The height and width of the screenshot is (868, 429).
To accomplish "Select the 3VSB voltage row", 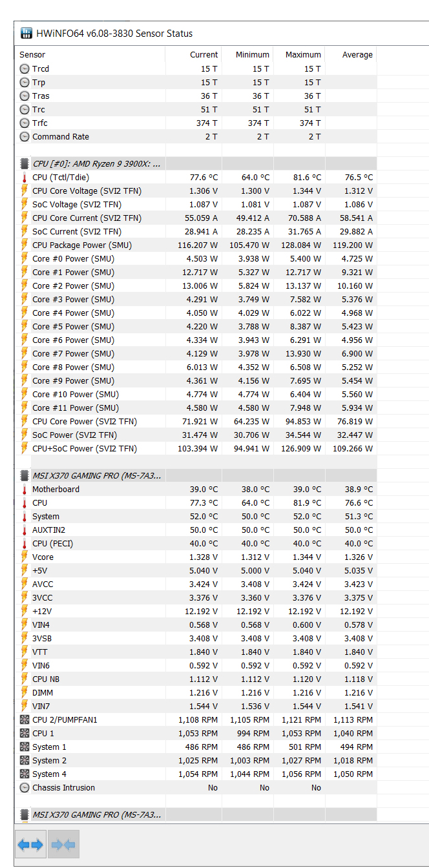I will (x=196, y=638).
